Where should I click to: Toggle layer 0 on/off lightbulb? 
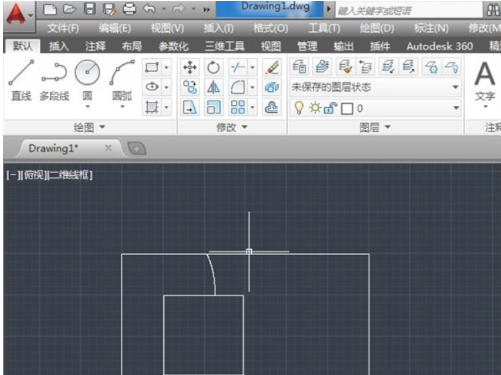pyautogui.click(x=299, y=108)
